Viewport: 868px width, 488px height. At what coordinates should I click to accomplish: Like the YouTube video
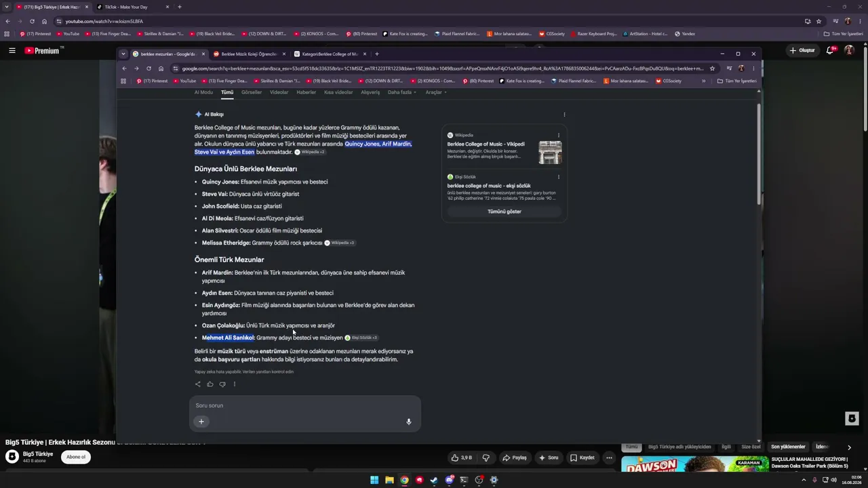click(462, 457)
